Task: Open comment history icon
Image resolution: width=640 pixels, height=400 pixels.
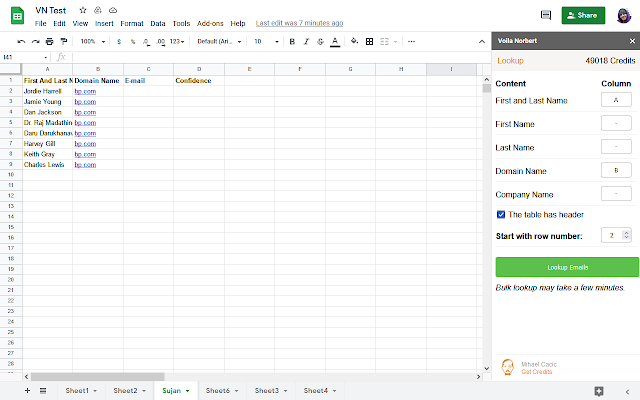Action: click(x=546, y=15)
